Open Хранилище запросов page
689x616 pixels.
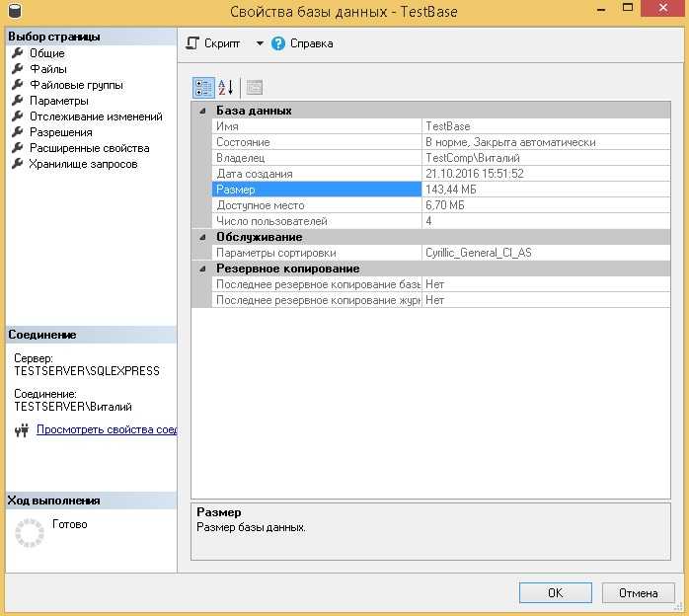point(83,164)
